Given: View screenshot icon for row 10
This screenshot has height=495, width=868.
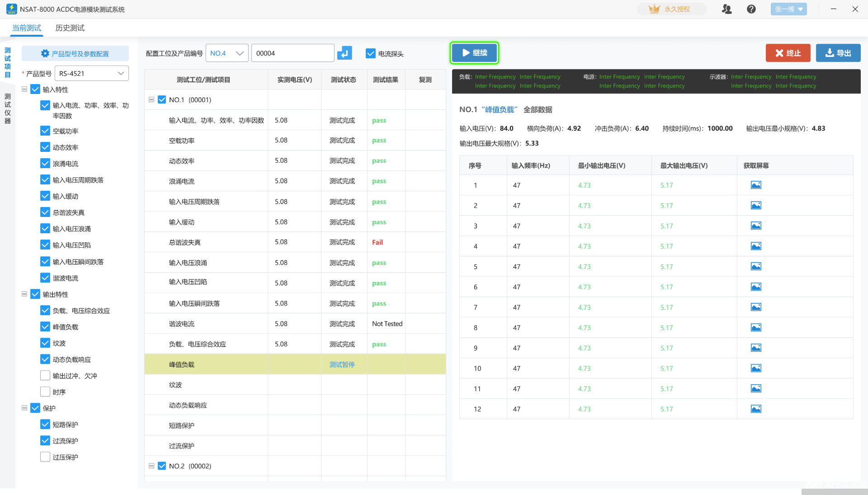Looking at the screenshot, I should click(x=756, y=368).
